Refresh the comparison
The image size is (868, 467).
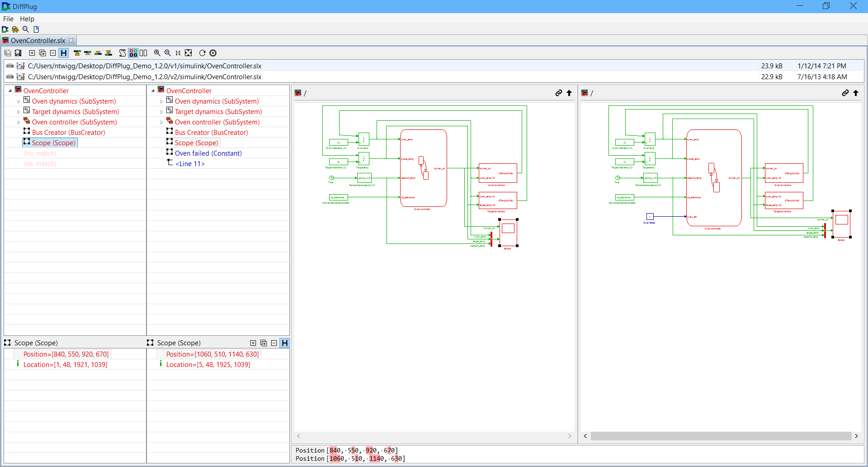coord(203,53)
